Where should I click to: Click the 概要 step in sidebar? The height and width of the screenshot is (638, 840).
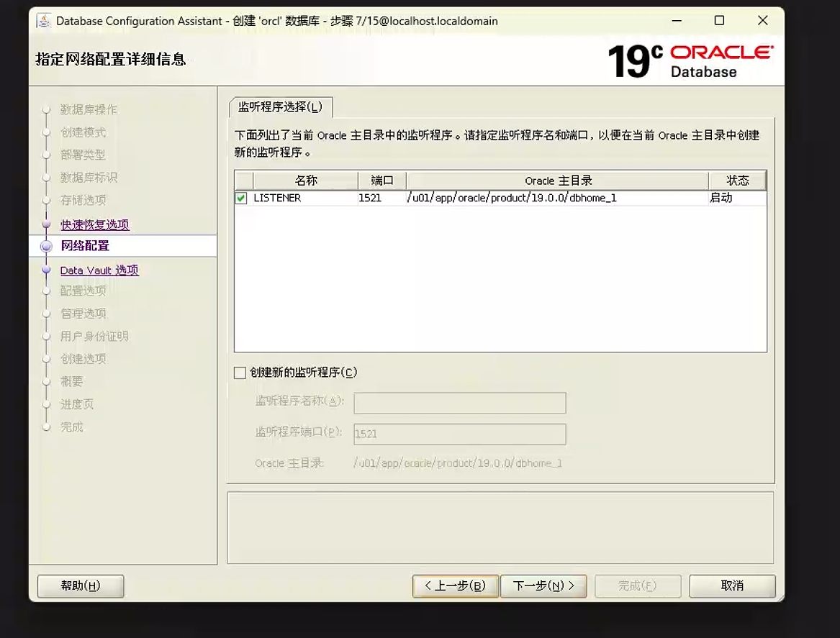pos(72,382)
